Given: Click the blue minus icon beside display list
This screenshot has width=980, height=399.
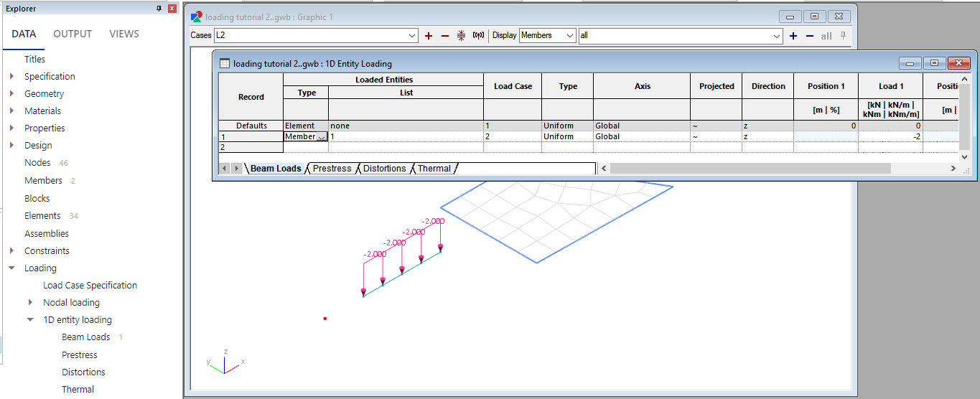Looking at the screenshot, I should (810, 35).
